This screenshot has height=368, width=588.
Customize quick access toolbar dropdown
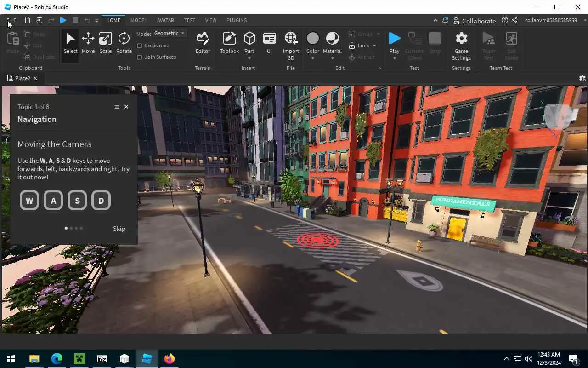tap(96, 21)
